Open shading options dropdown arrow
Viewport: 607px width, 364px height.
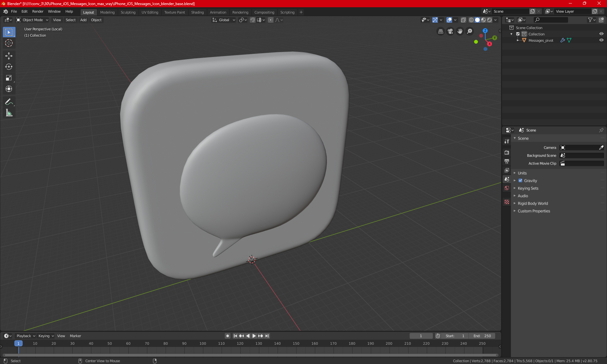(x=496, y=20)
